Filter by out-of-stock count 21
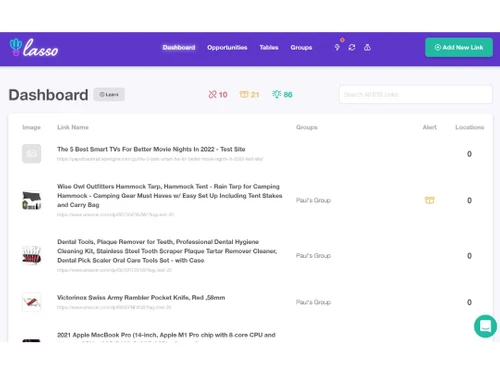This screenshot has height=375, width=500. pyautogui.click(x=249, y=95)
